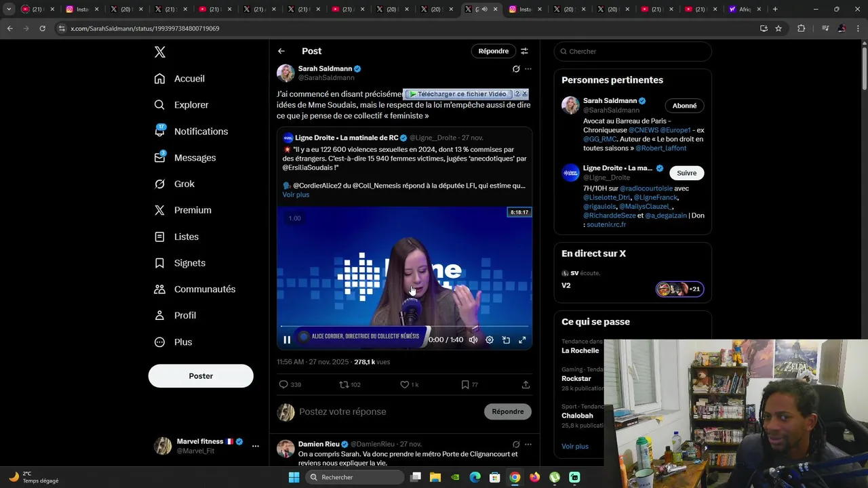The image size is (868, 488).
Task: Click the video progress bar
Action: pyautogui.click(x=404, y=327)
